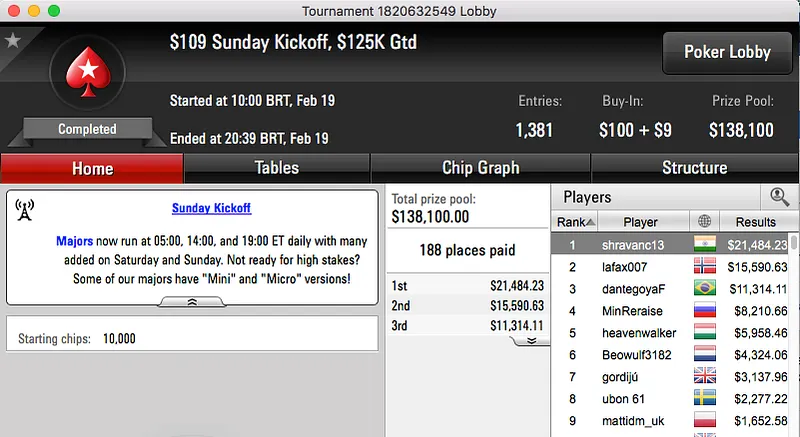Click UK flag next to gordijú
Viewport: 800px width, 437px height.
[706, 377]
